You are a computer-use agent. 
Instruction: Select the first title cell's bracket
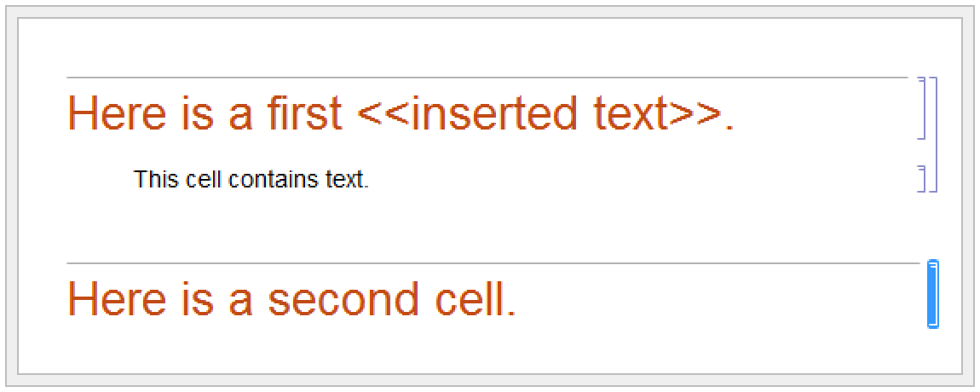[923, 107]
